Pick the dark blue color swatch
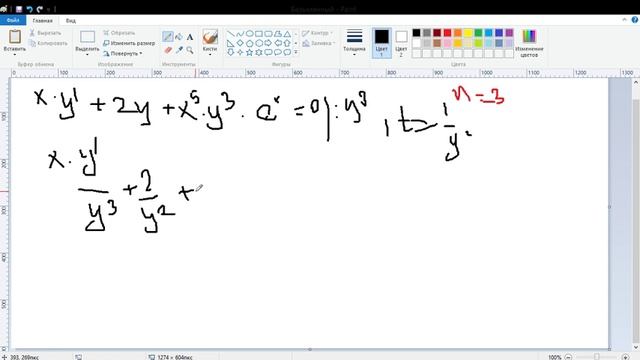The width and height of the screenshot is (640, 360). pyautogui.click(x=499, y=33)
